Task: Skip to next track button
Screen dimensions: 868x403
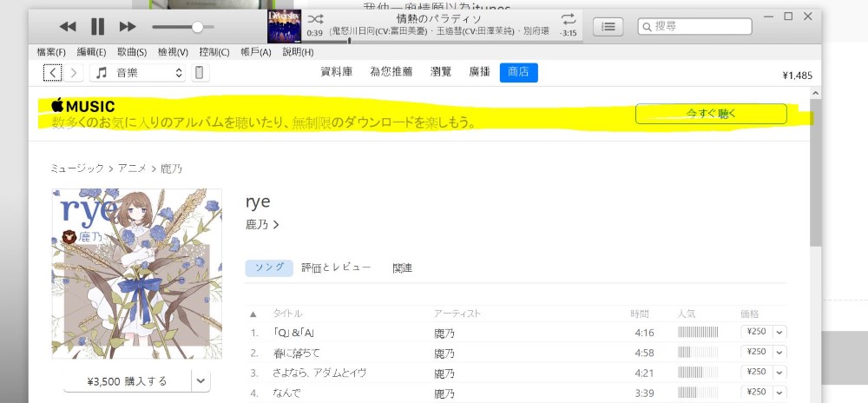Action: (128, 26)
